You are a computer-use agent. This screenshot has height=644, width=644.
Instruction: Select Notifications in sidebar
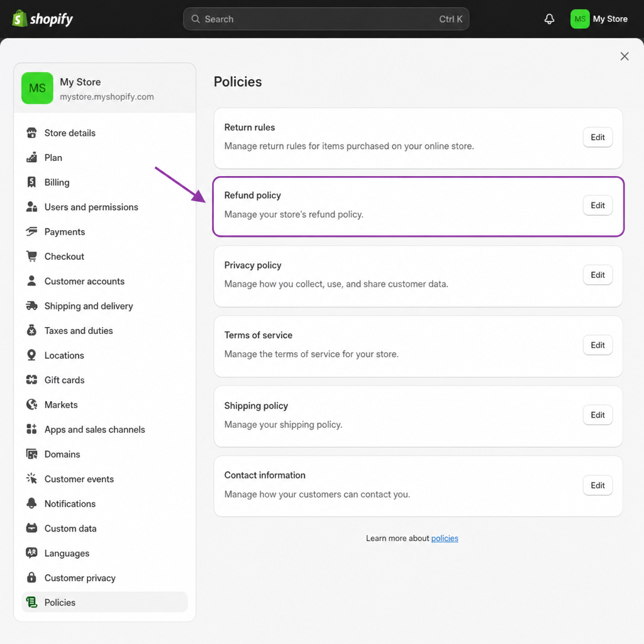tap(105, 503)
